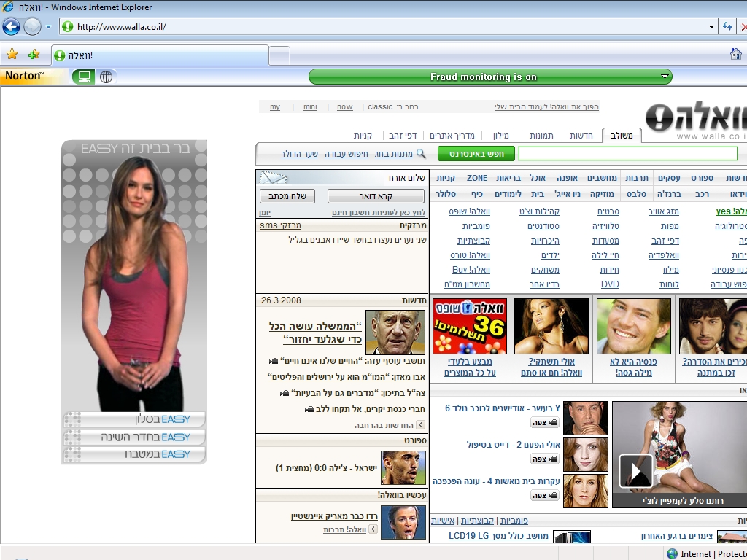Open the ZONE navigation category
This screenshot has width=747, height=560.
coord(477,178)
